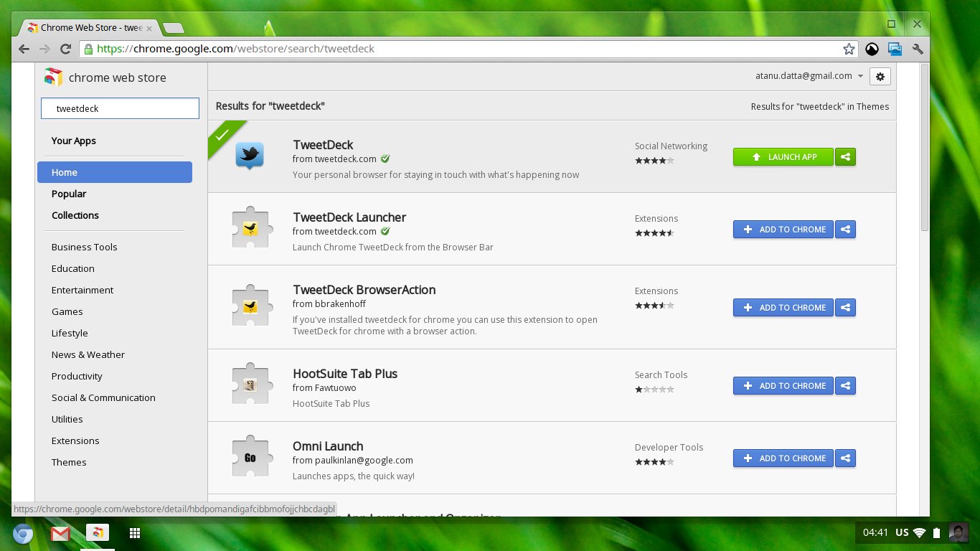Viewport: 980px width, 551px height.
Task: Click the TweetDeck blue bird app icon
Action: 250,156
